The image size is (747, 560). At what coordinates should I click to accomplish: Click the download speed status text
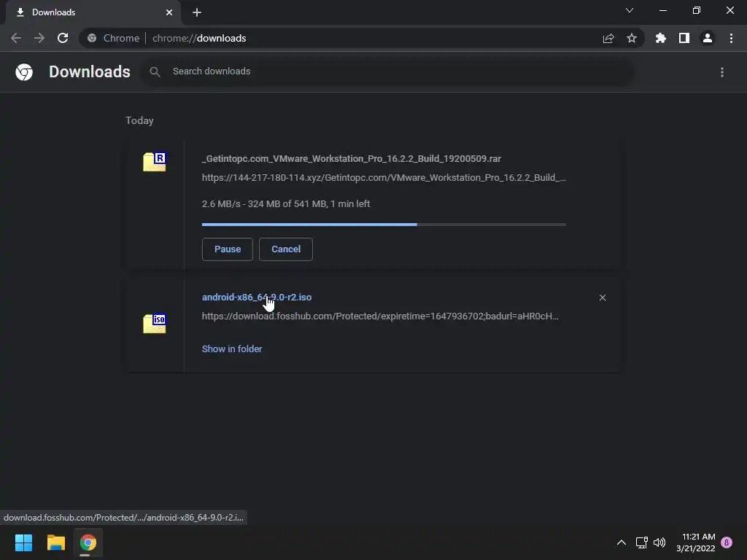coord(286,204)
